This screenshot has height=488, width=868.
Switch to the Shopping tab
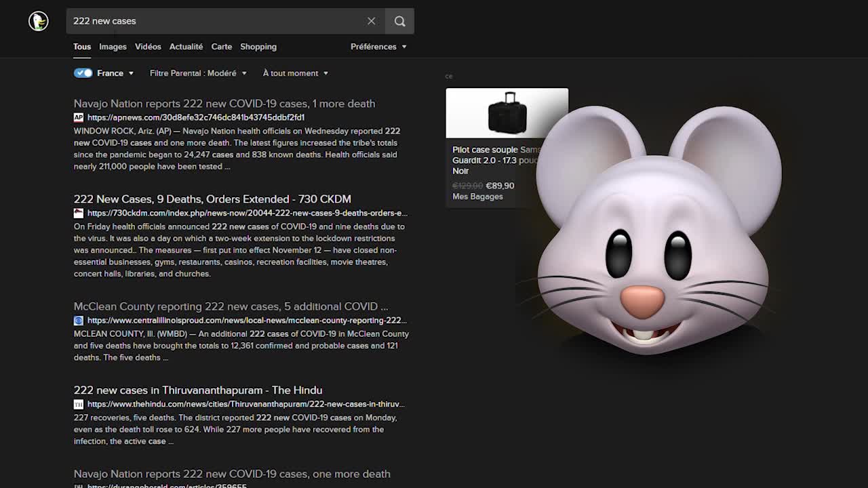(258, 47)
